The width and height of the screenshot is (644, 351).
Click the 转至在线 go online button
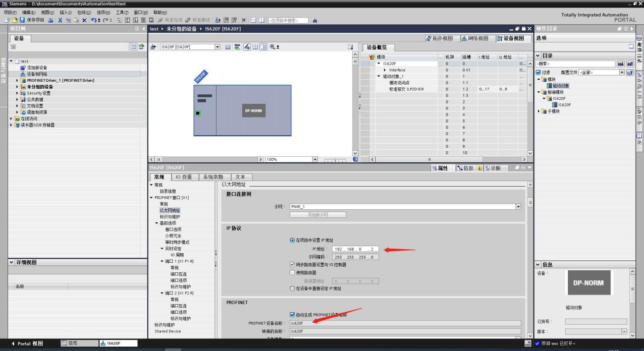(x=170, y=20)
